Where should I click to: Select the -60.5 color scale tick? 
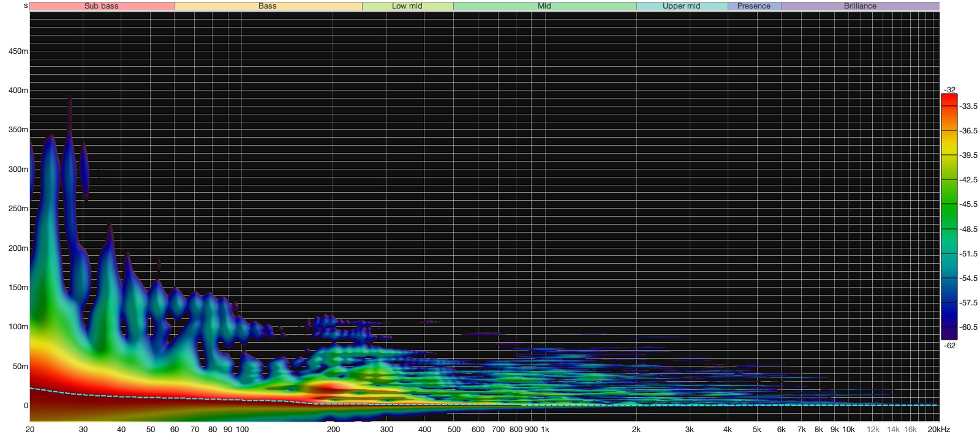click(x=968, y=327)
